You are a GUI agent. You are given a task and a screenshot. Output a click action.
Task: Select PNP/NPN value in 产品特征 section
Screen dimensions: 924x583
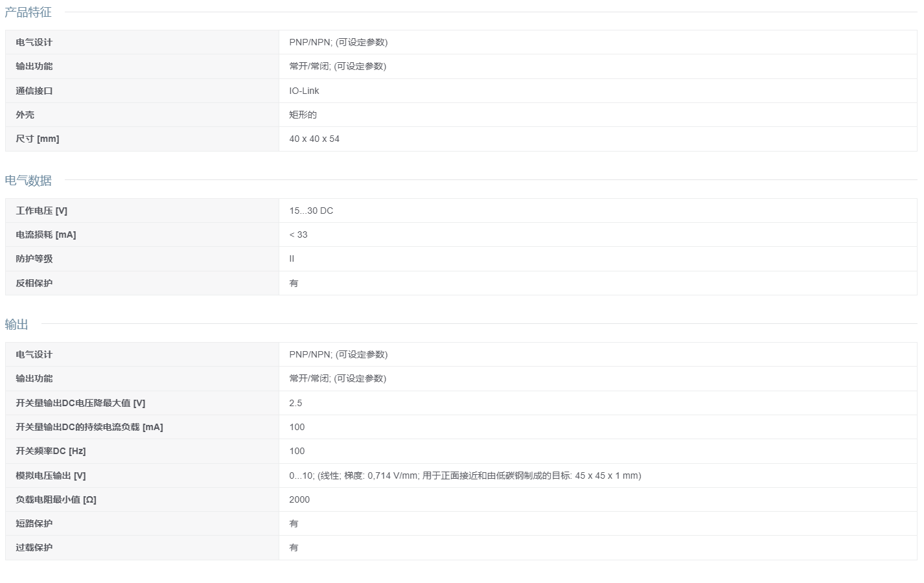(x=338, y=42)
